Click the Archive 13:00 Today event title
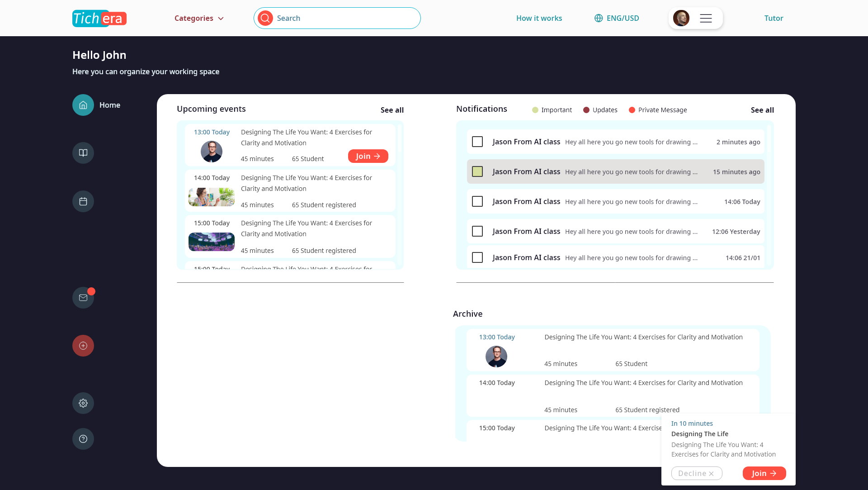The image size is (868, 490). coord(643,337)
